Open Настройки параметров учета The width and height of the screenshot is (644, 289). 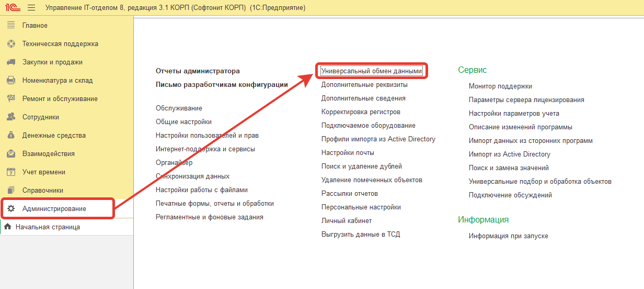[514, 114]
